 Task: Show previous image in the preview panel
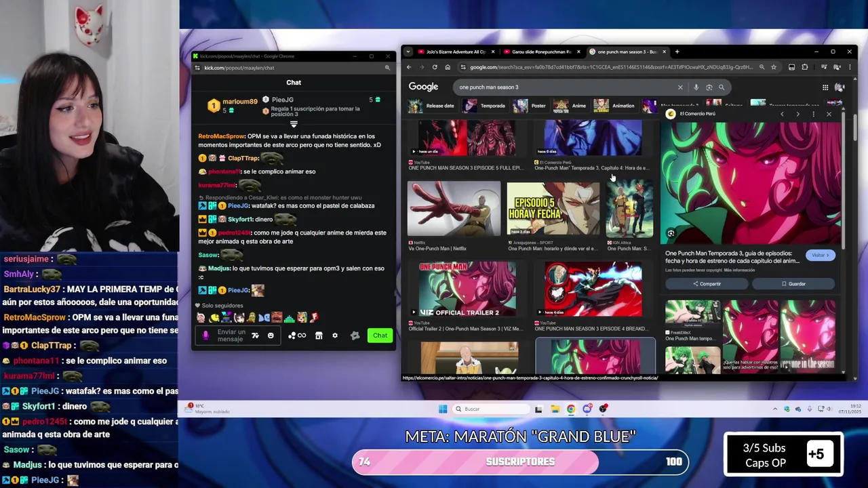click(x=782, y=114)
